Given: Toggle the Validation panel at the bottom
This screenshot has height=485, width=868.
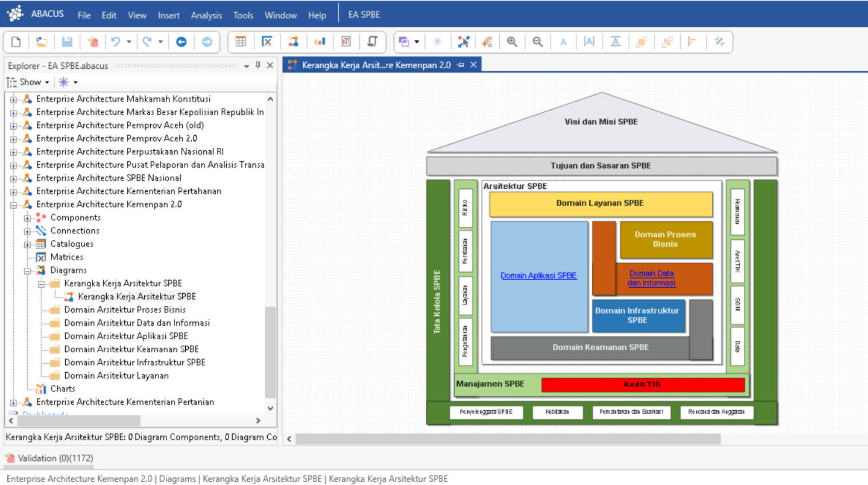Looking at the screenshot, I should click(48, 458).
